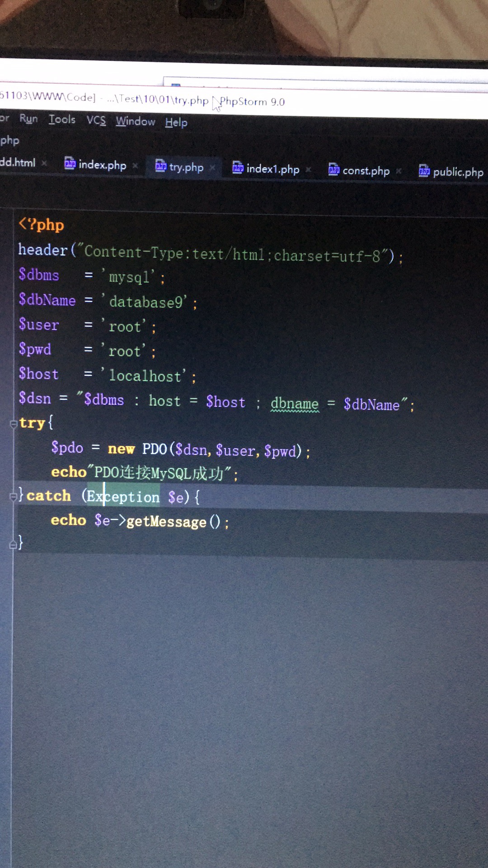Open the Run menu

(x=28, y=119)
